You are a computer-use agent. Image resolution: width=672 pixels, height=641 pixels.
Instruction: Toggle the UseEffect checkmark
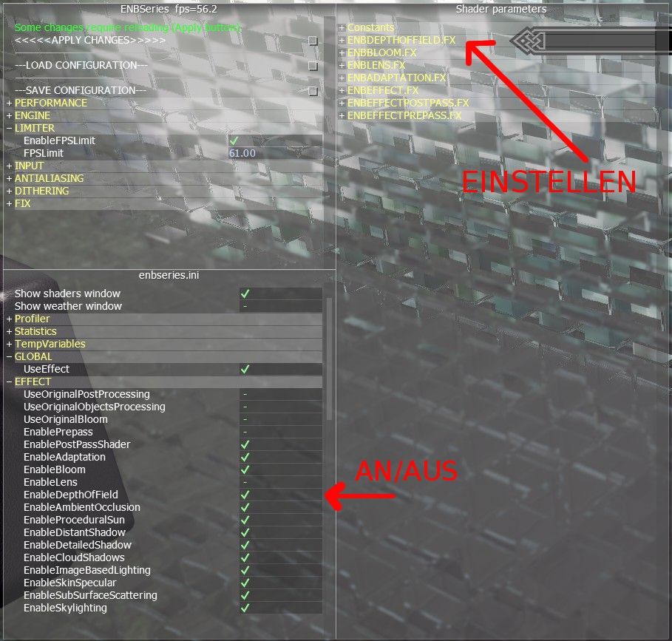pyautogui.click(x=245, y=370)
